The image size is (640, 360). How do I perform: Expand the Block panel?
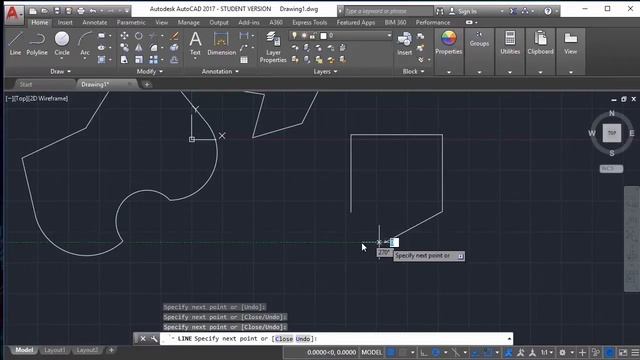pyautogui.click(x=413, y=71)
